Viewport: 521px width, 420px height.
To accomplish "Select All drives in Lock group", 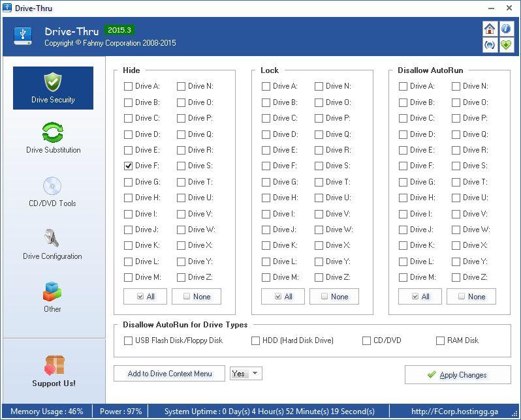I will pos(283,297).
